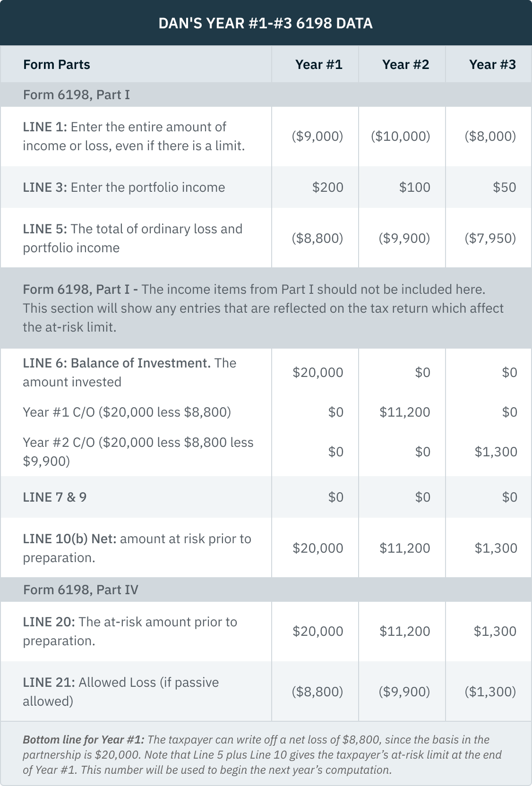This screenshot has height=786, width=532.
Task: Click the Line 1 Year #2 value ($10,000)
Action: (401, 137)
